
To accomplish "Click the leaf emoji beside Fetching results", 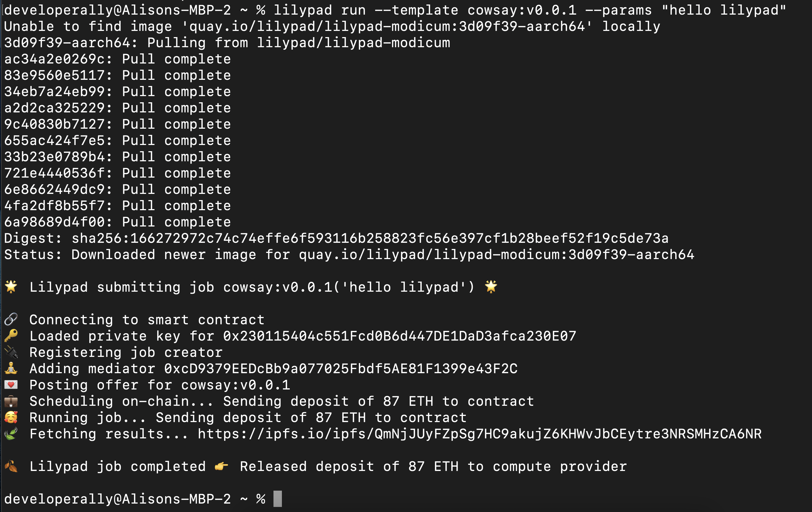I will pos(11,433).
